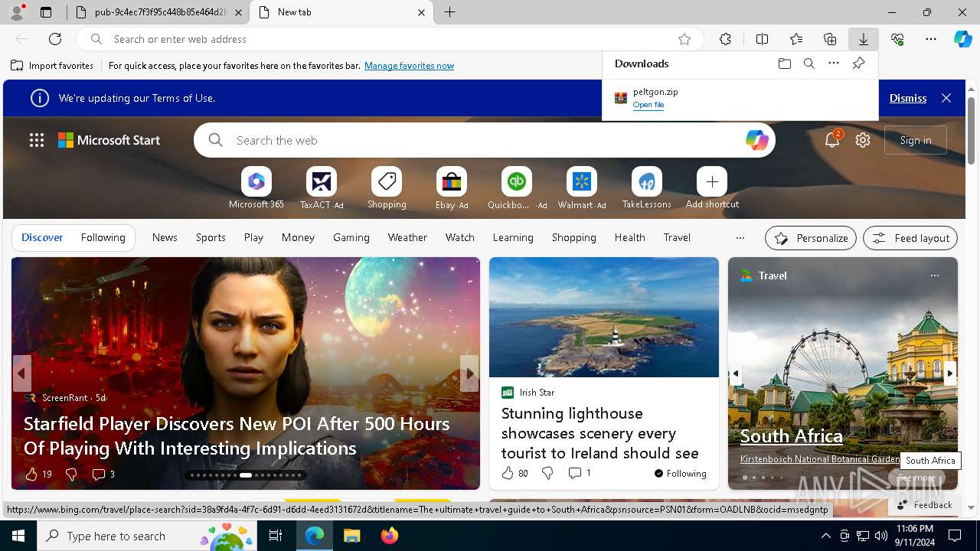The height and width of the screenshot is (551, 980).
Task: Open more options in Downloads panel
Action: pyautogui.click(x=834, y=64)
